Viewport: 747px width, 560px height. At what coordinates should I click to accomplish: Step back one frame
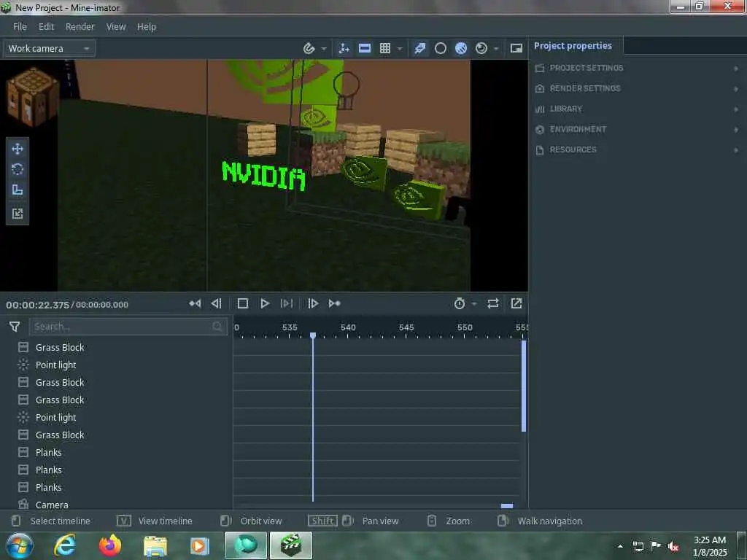point(216,303)
